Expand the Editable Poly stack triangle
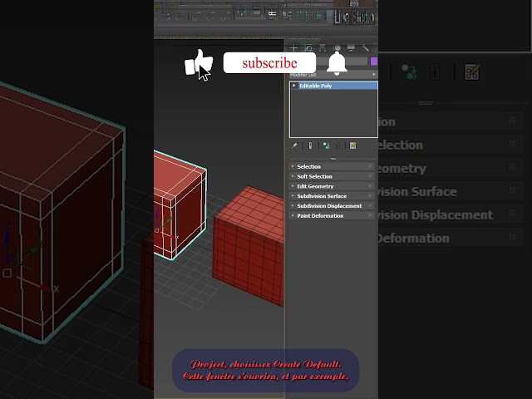 [293, 86]
